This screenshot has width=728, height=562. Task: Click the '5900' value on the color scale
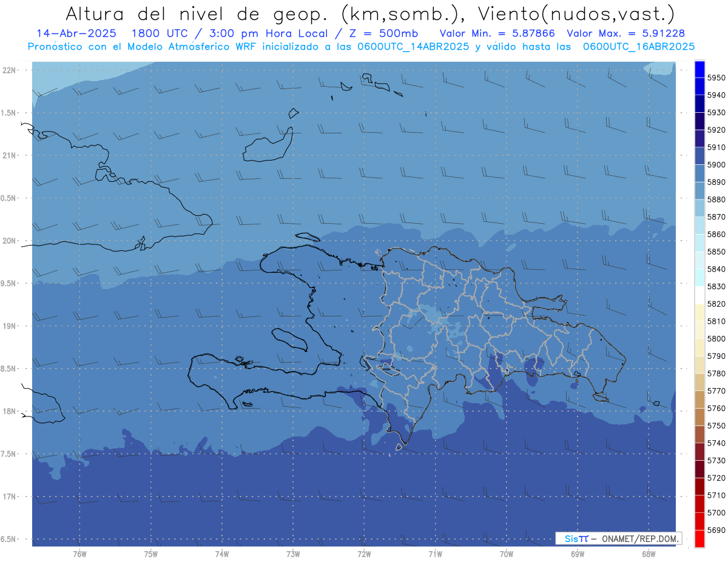[716, 165]
